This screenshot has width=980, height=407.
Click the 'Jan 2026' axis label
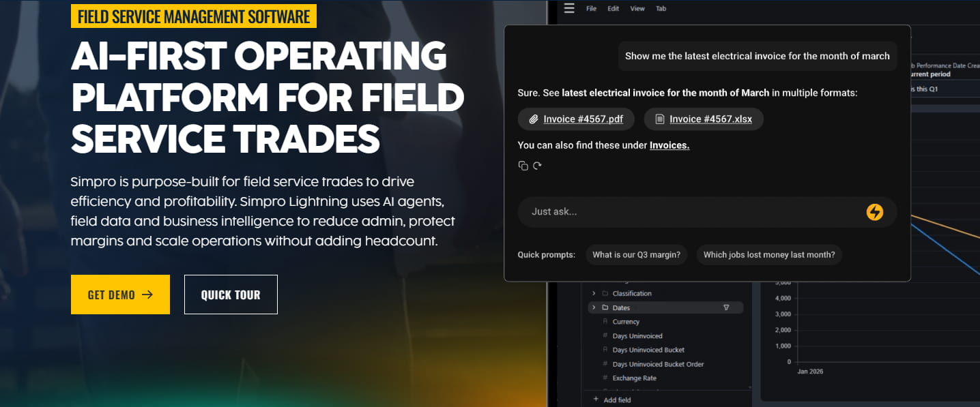click(810, 372)
